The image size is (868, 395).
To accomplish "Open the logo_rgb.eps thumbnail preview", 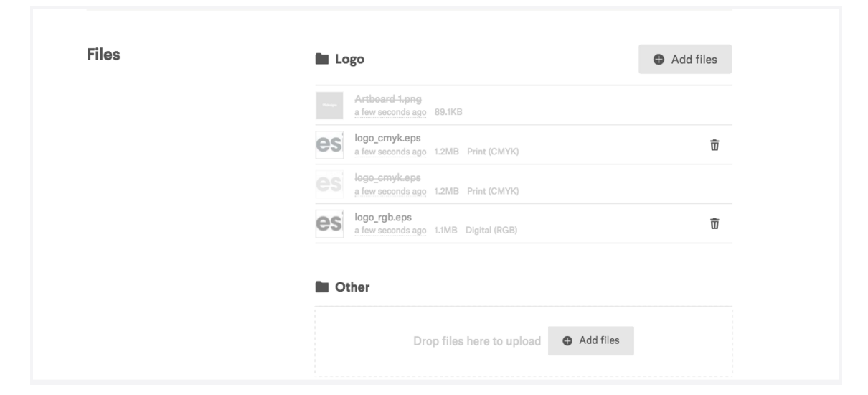I will [x=330, y=224].
